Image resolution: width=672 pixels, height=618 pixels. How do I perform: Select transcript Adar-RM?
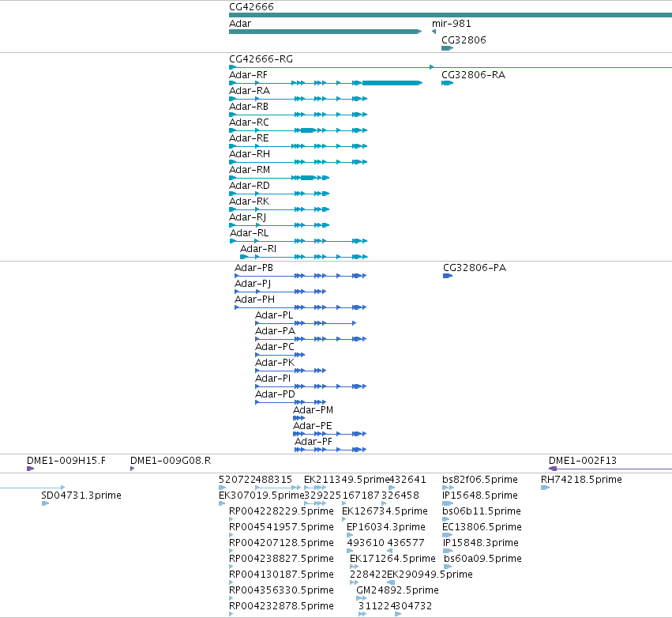coord(279,178)
